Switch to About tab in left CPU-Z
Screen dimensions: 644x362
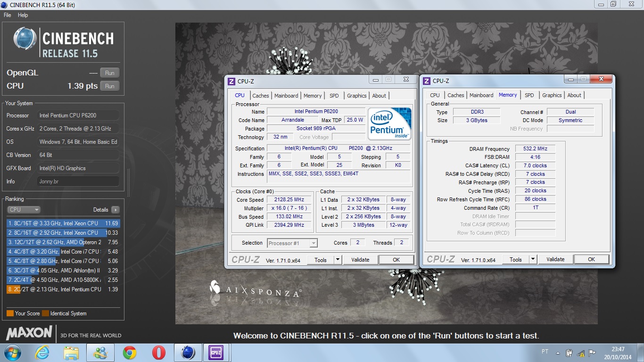pos(379,96)
